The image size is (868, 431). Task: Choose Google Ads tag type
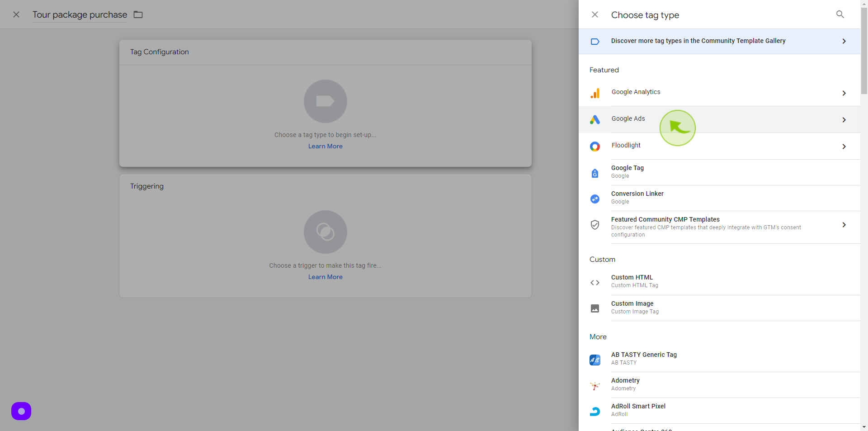pos(719,119)
